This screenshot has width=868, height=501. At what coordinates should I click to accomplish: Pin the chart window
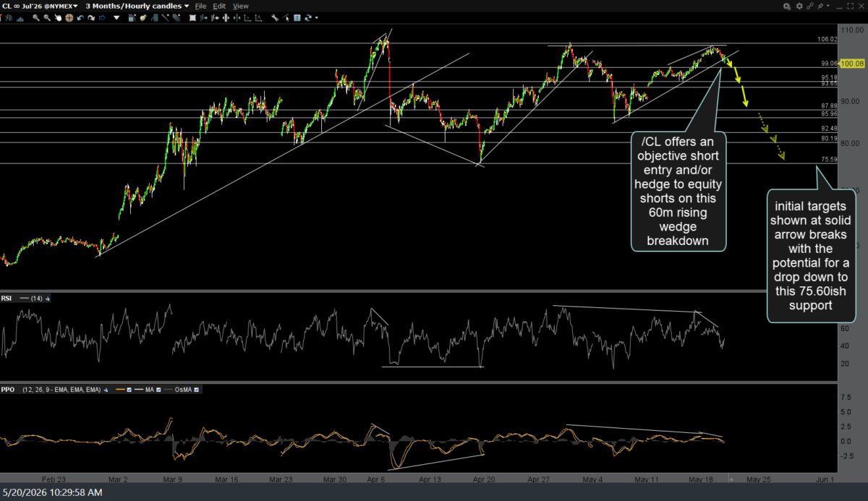point(820,6)
